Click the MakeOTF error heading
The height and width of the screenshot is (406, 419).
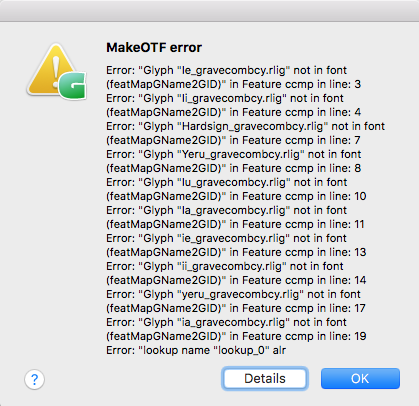pos(154,48)
